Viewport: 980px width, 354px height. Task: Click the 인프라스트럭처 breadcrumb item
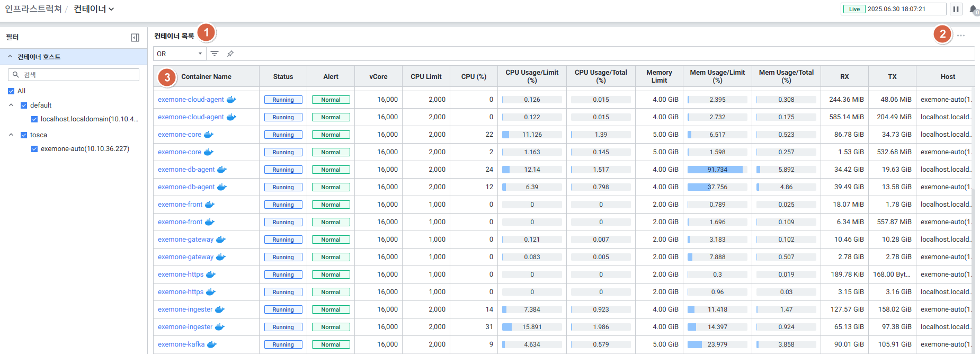click(x=33, y=9)
